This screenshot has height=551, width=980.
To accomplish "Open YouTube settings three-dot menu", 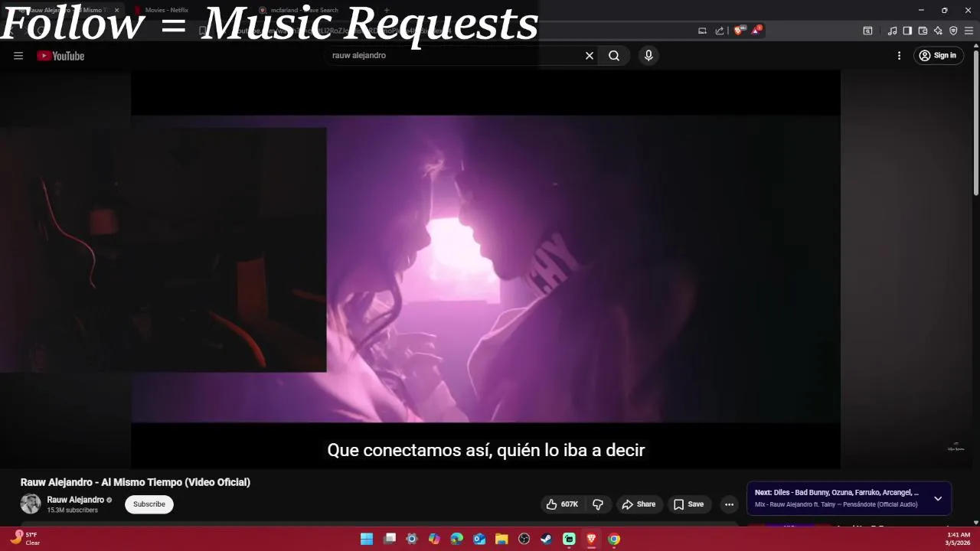I will 899,56.
